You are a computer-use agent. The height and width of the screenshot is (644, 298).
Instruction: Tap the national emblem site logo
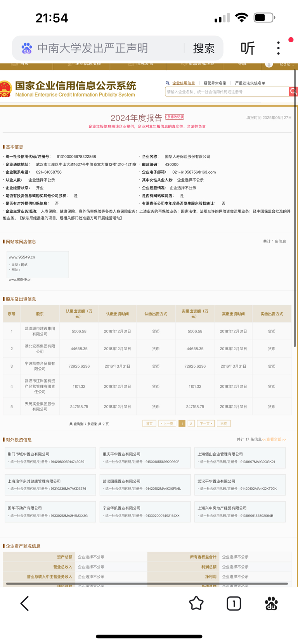click(x=5, y=89)
